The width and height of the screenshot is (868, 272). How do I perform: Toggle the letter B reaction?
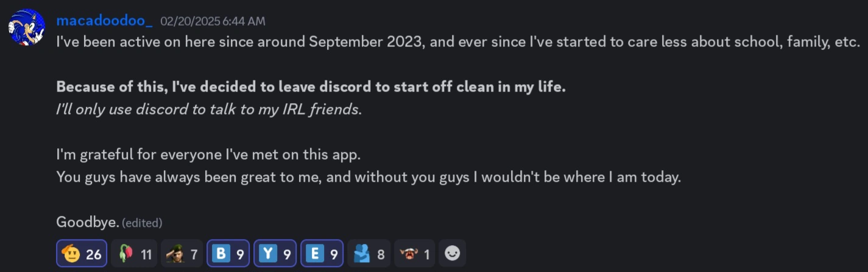[x=228, y=254]
